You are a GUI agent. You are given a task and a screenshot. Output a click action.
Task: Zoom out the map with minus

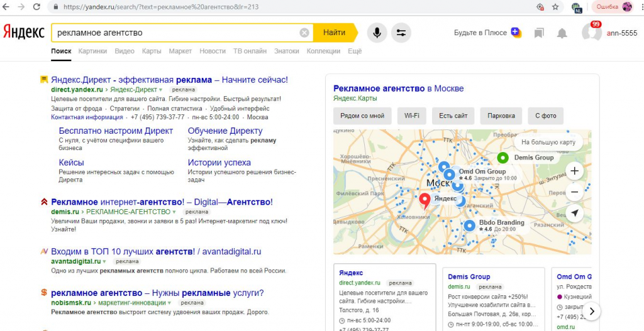575,192
